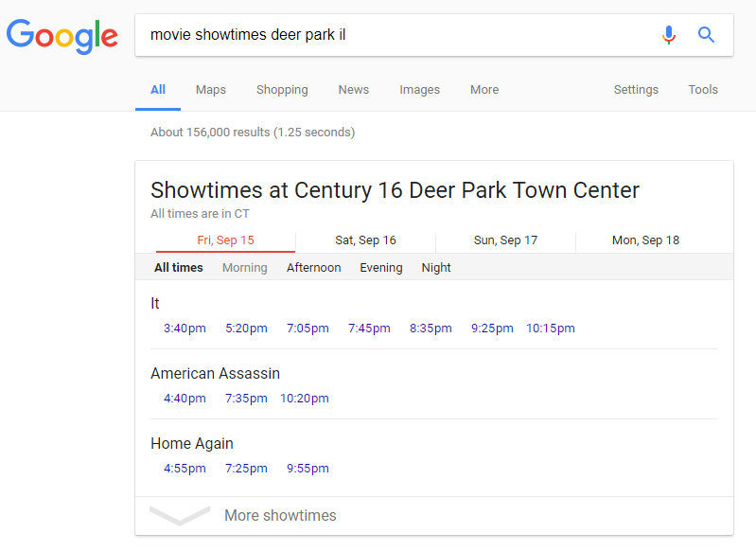Pick the 10:15pm showtime for It
This screenshot has height=551, width=756.
[x=550, y=329]
